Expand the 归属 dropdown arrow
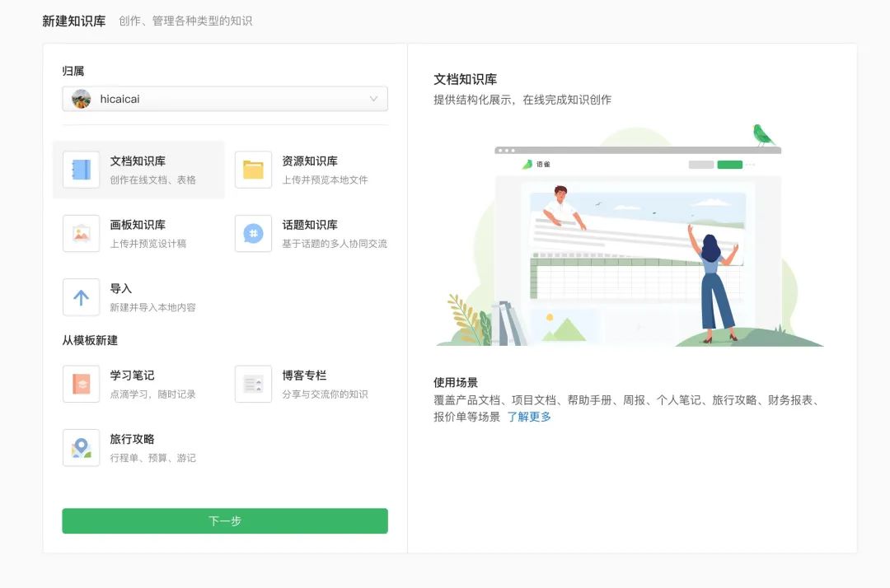The height and width of the screenshot is (588, 890). click(x=373, y=99)
